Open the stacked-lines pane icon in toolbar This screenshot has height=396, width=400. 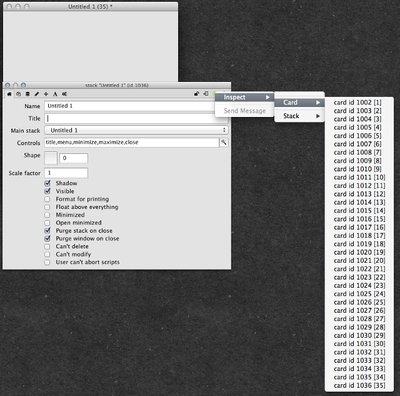[x=28, y=94]
